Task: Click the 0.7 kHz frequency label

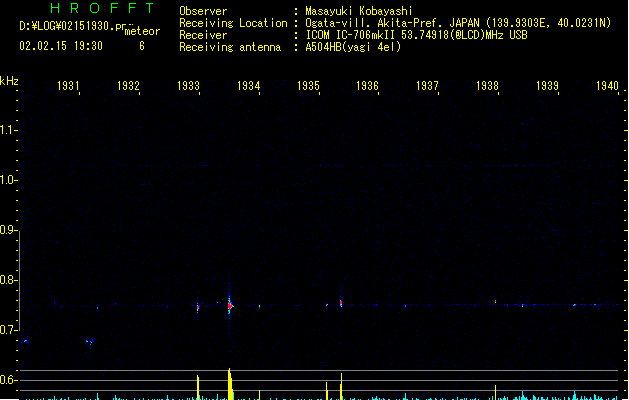Action: (x=8, y=330)
